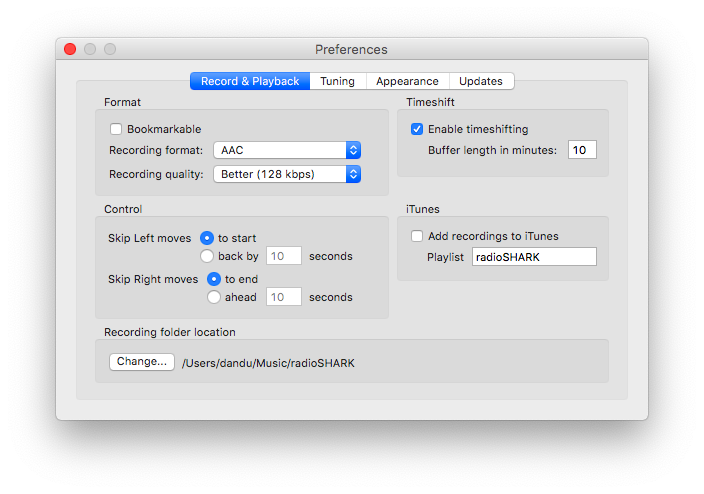Click the Skip Left moves label

click(150, 238)
